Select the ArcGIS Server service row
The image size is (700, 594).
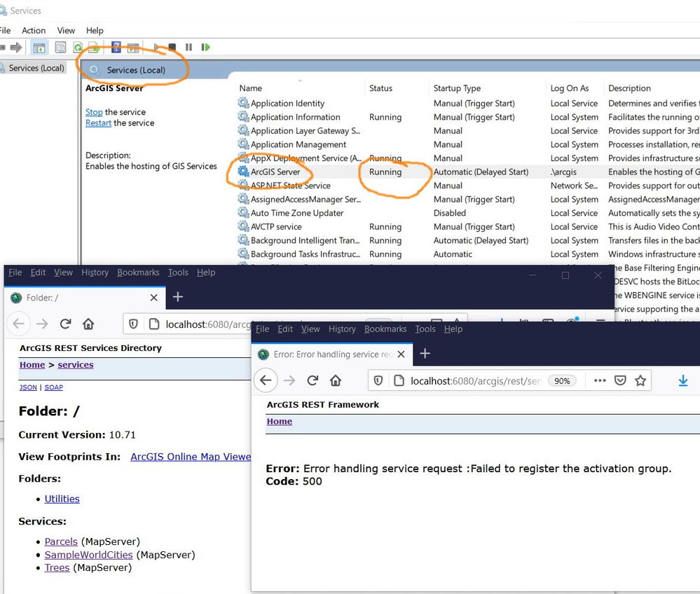point(275,172)
